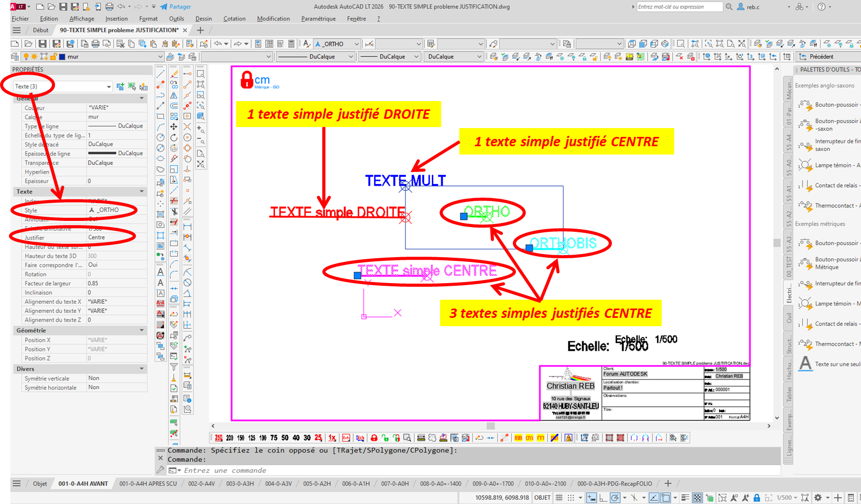Click the Save icon in quick access
This screenshot has width=861, height=504.
point(63,7)
